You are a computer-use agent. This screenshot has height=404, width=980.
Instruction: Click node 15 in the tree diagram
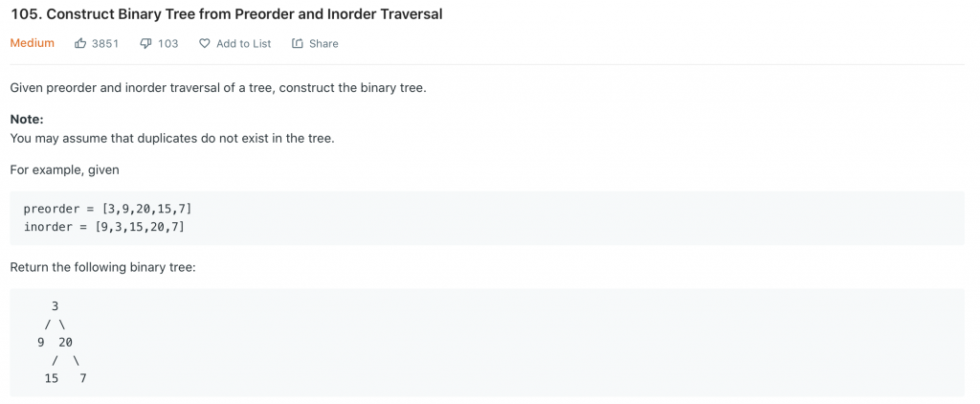[52, 378]
